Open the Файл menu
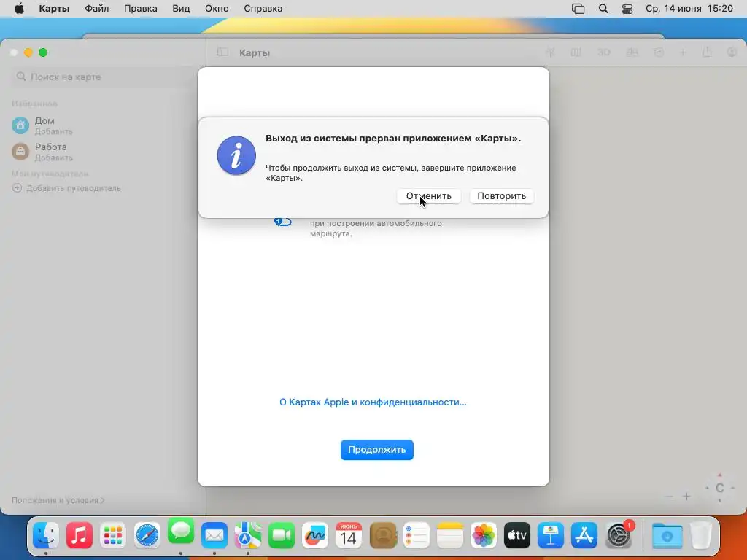The image size is (747, 560). (97, 9)
